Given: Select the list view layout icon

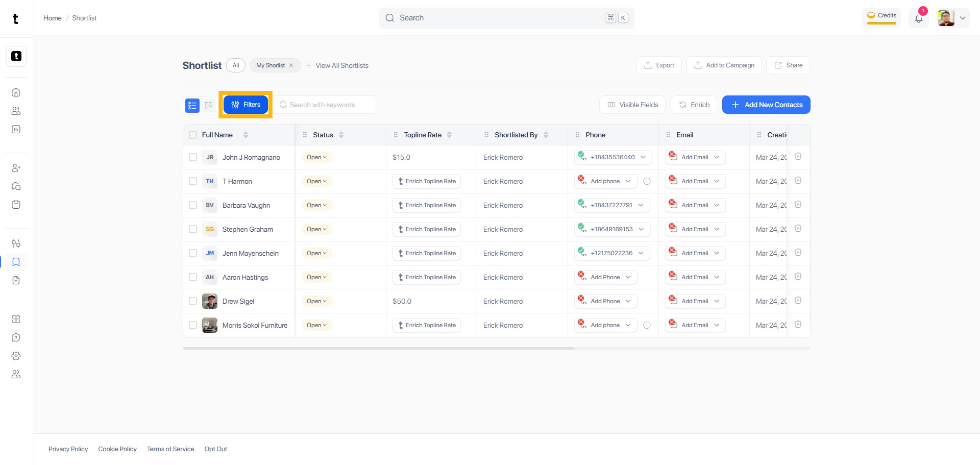Looking at the screenshot, I should pyautogui.click(x=192, y=105).
